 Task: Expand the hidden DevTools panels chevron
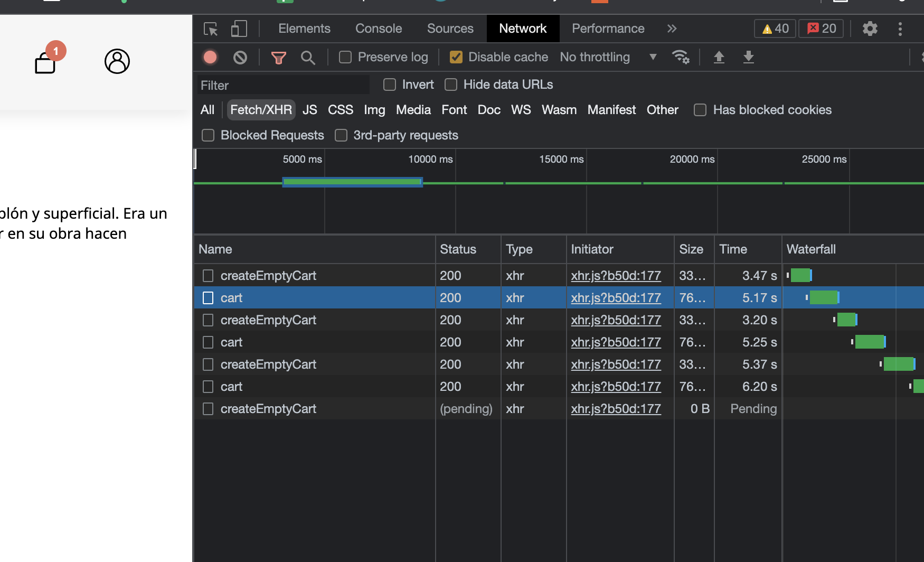point(671,29)
